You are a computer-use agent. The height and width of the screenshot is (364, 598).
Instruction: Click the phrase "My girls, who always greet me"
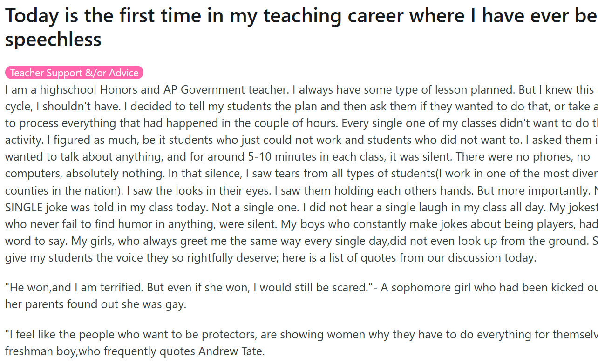pos(75,241)
